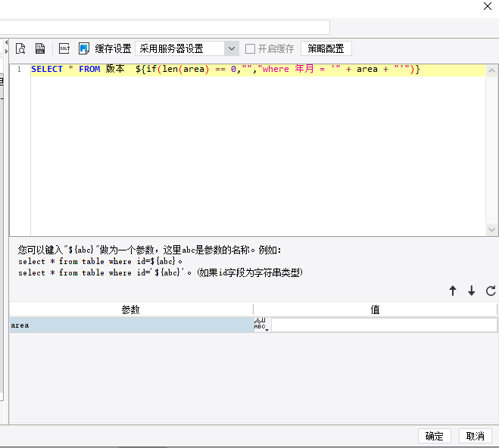Open the ABC value type dropdown

click(x=261, y=325)
